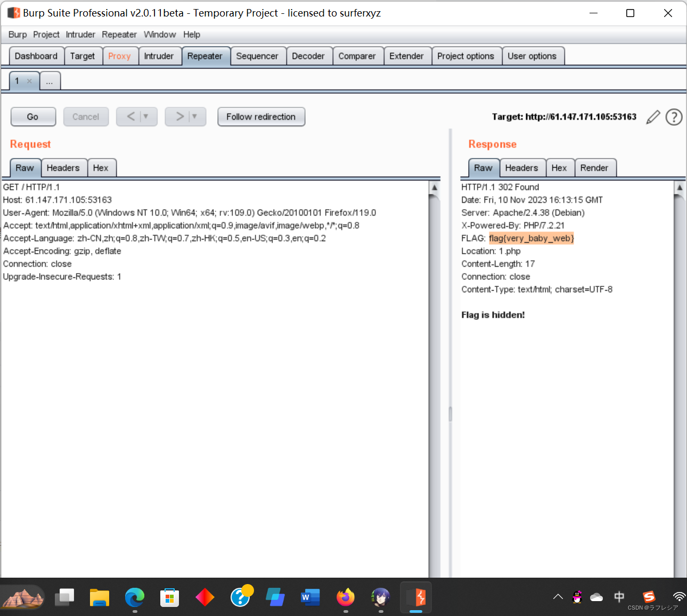The width and height of the screenshot is (687, 616).
Task: Click the Burp logo in the title bar
Action: click(x=13, y=12)
